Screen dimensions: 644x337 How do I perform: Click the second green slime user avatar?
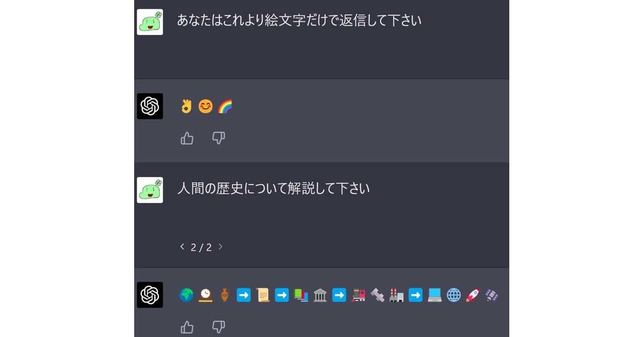coord(150,190)
